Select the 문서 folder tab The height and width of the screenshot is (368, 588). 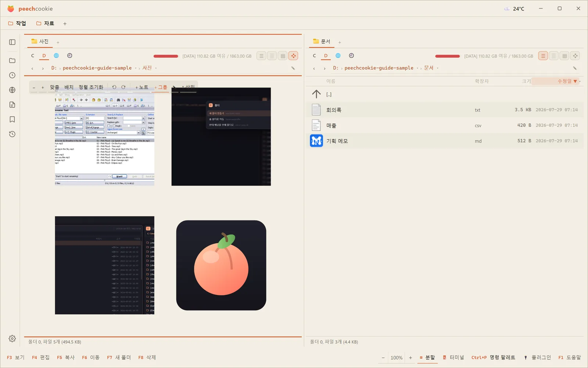[x=322, y=41]
